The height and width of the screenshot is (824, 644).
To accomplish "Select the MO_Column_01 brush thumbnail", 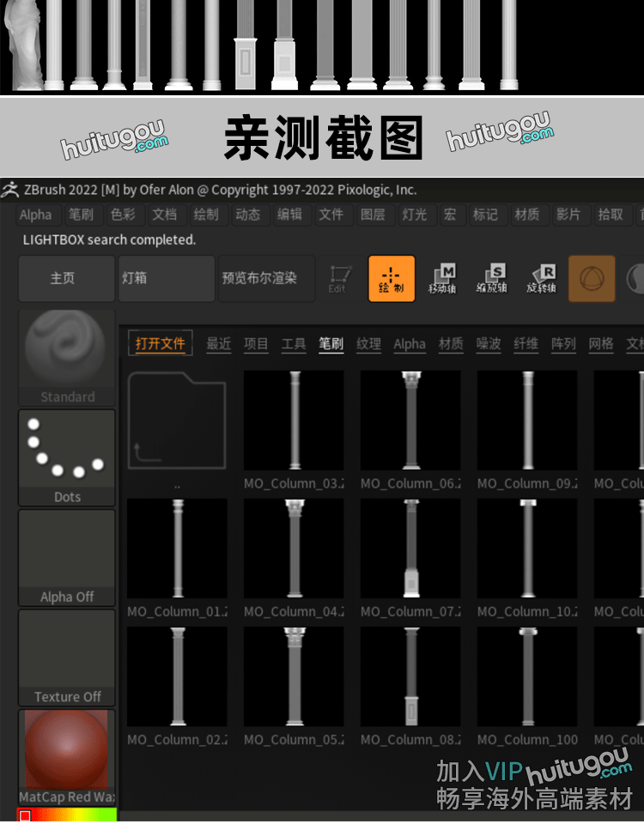I will point(177,548).
